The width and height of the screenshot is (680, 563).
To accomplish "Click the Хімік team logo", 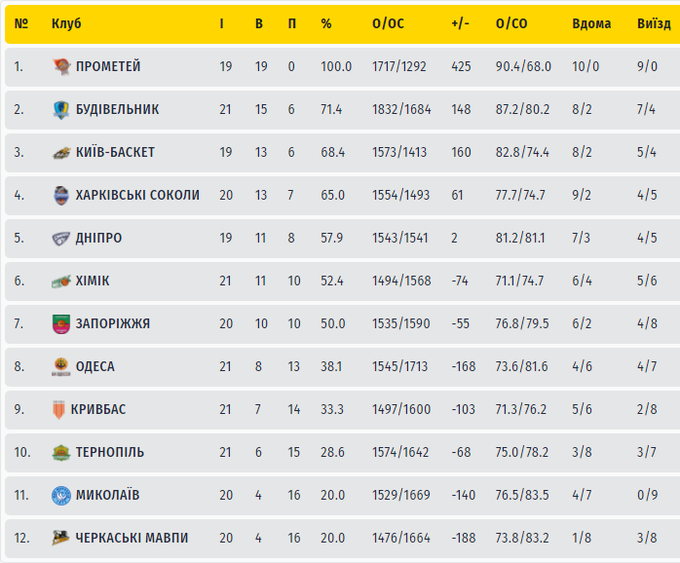I will click(x=62, y=282).
